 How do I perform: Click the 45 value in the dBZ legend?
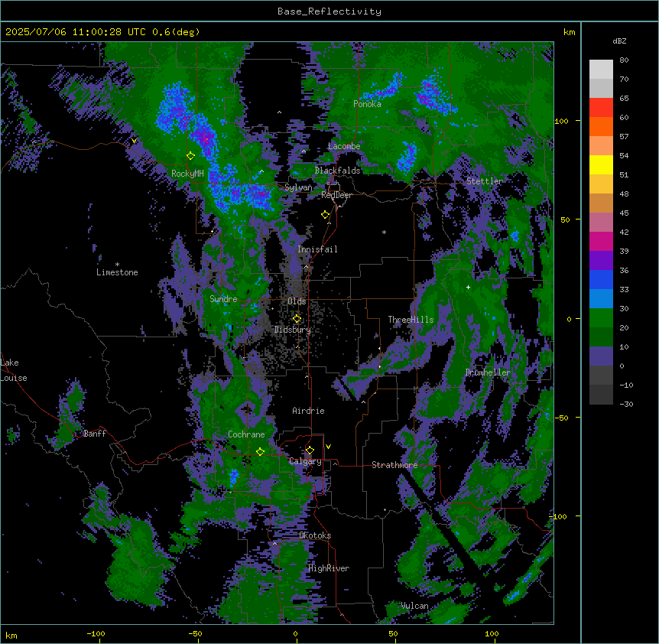coord(624,213)
